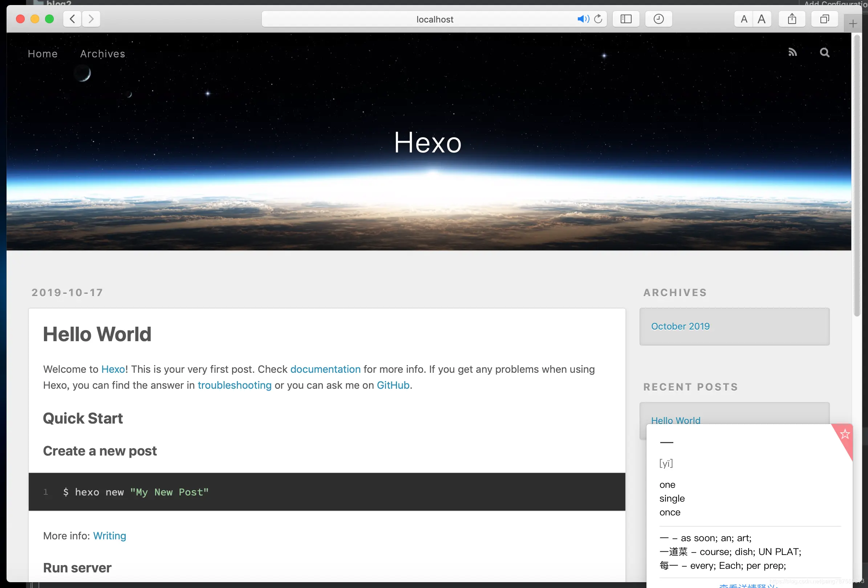Image resolution: width=868 pixels, height=588 pixels.
Task: Click the Share toolbar icon
Action: click(x=792, y=19)
